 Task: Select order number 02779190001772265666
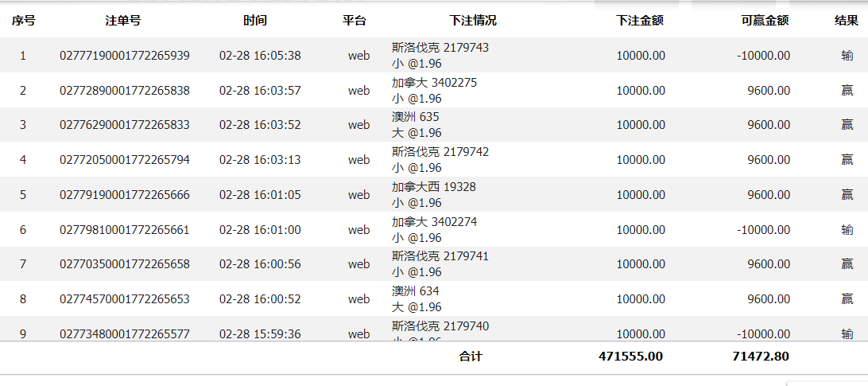[125, 195]
